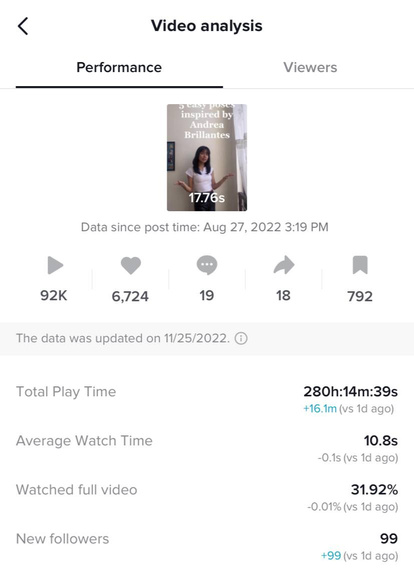Click the 6,724 likes count
Screen dimensions: 414x583
click(x=130, y=296)
